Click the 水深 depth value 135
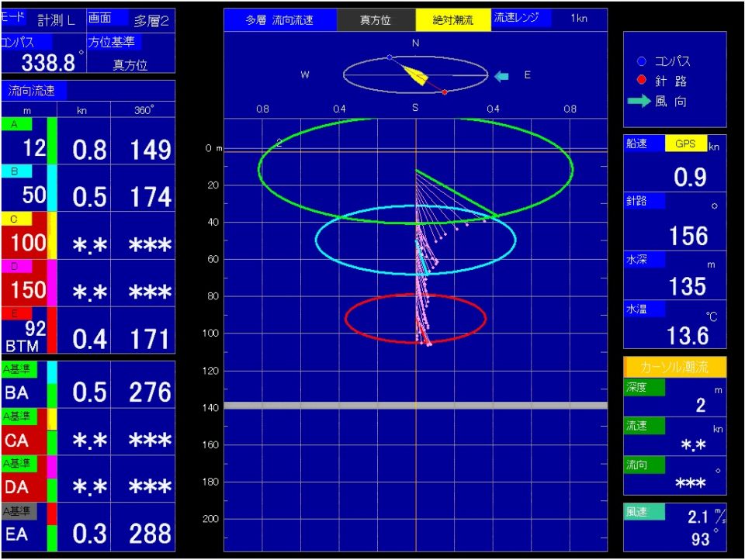745x560 pixels. [x=688, y=286]
